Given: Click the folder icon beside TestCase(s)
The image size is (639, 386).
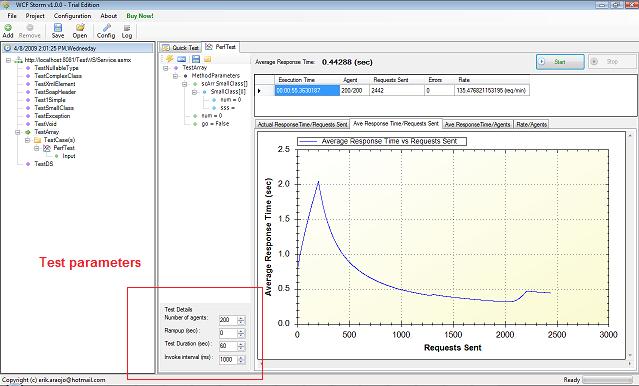Looking at the screenshot, I should pyautogui.click(x=37, y=140).
